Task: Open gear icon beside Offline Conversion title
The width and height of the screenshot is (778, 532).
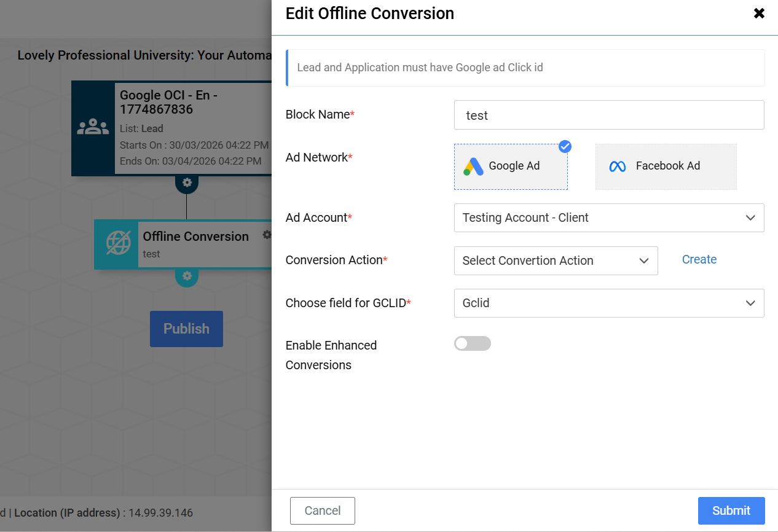Action: pyautogui.click(x=267, y=235)
